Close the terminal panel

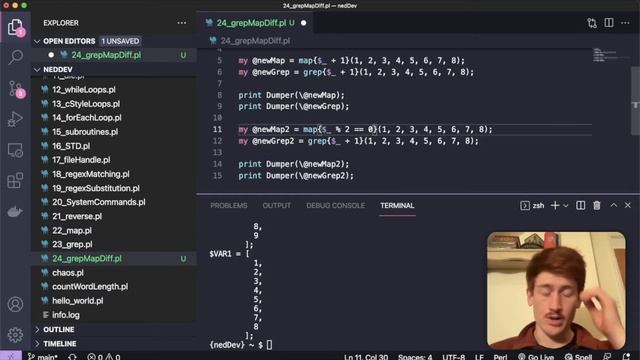628,205
